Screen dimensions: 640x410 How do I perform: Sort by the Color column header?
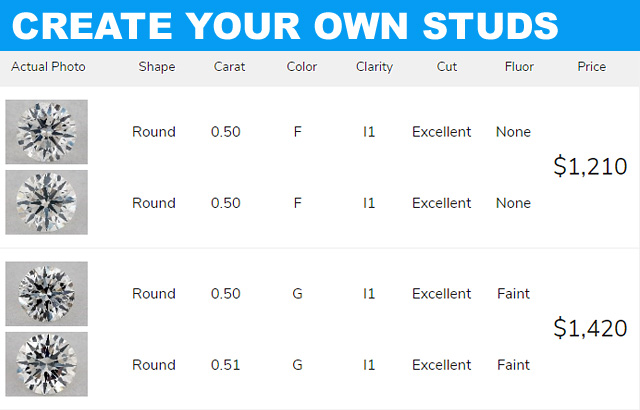[x=301, y=67]
